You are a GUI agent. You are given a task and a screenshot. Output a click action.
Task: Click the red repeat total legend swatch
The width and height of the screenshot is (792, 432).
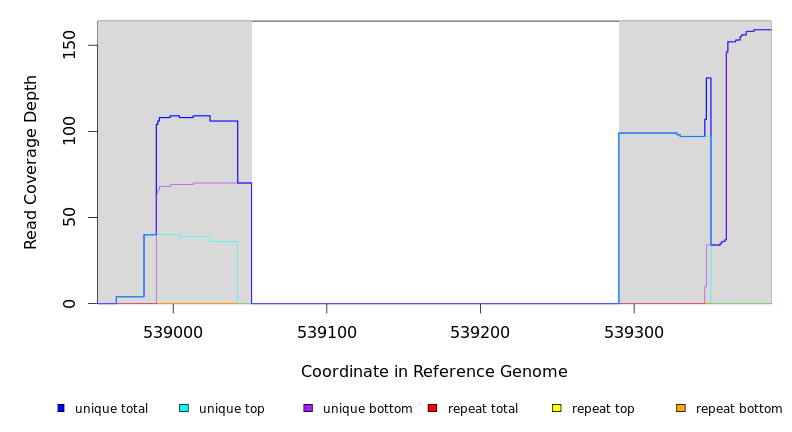(x=432, y=408)
